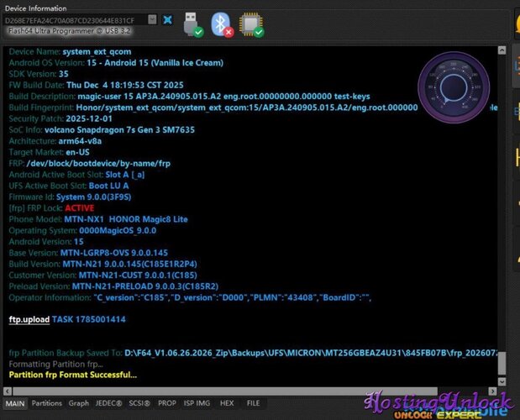Click the Base Version MTN-LGRP8-OVS 9.0.0.145
The height and width of the screenshot is (420, 520).
coord(114,253)
